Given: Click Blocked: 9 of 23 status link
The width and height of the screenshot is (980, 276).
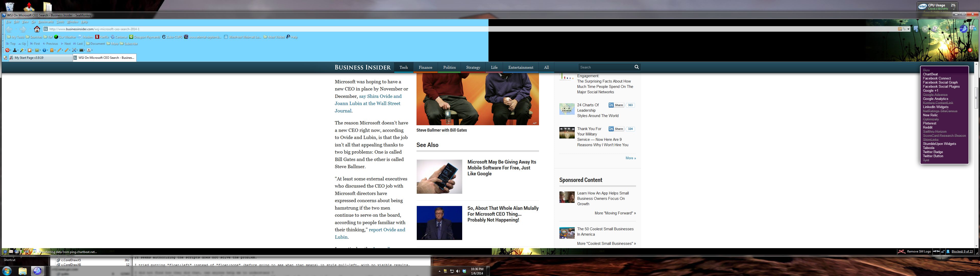Looking at the screenshot, I should pyautogui.click(x=962, y=252).
